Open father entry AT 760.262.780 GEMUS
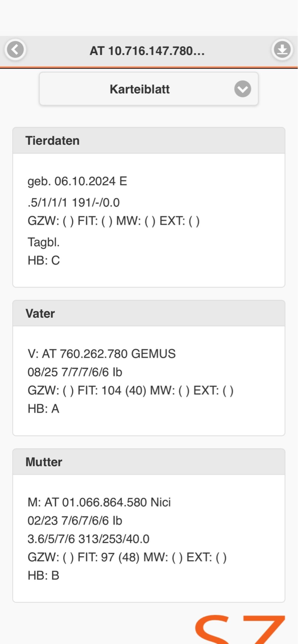The image size is (298, 644). tap(102, 354)
